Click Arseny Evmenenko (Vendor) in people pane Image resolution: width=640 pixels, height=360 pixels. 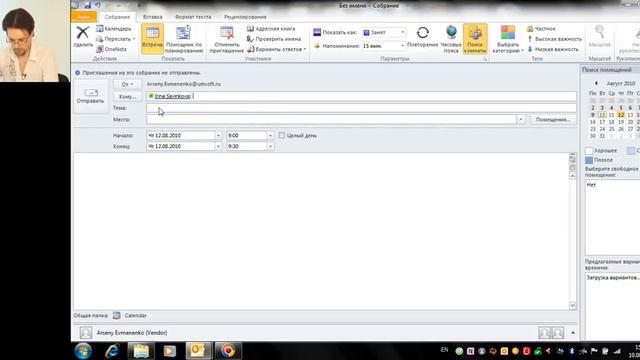(132, 333)
